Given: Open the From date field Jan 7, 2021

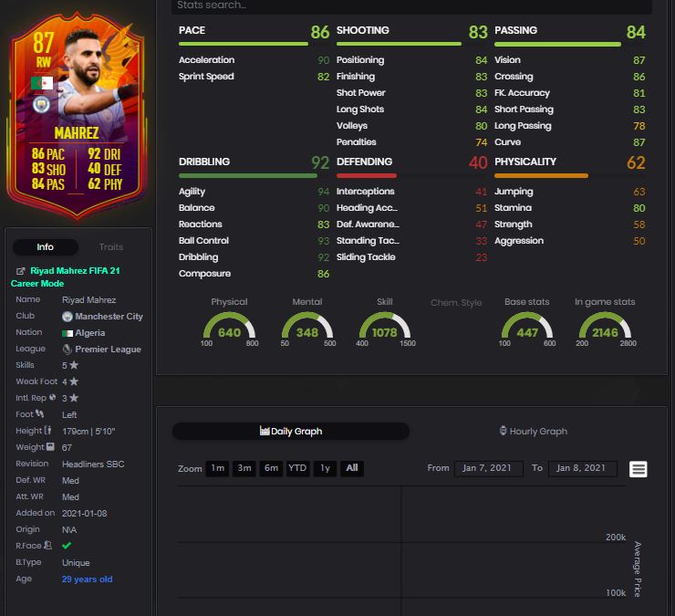Looking at the screenshot, I should point(488,468).
